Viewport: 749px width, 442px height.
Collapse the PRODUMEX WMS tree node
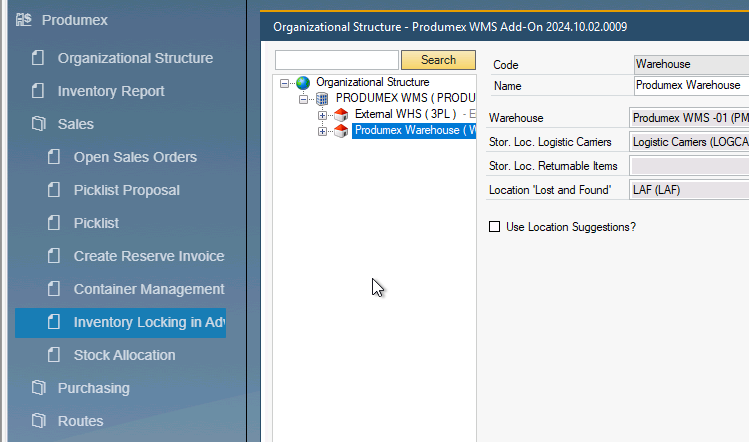pyautogui.click(x=303, y=99)
